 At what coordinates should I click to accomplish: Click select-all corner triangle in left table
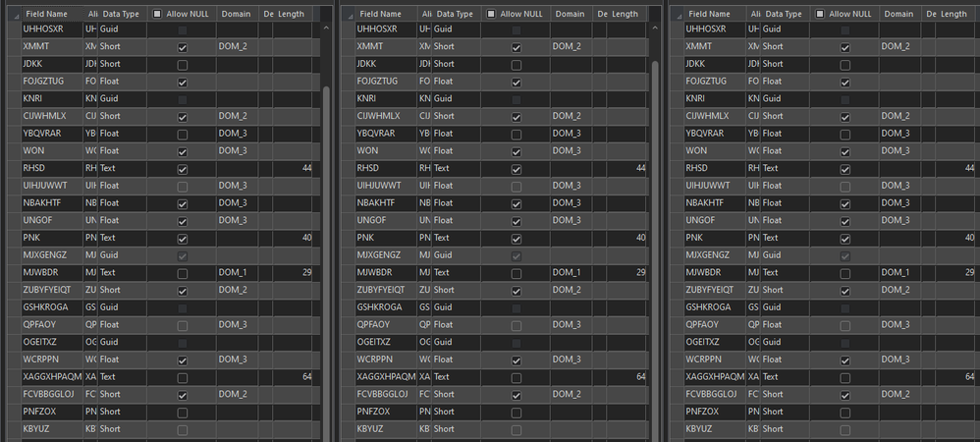pyautogui.click(x=15, y=15)
